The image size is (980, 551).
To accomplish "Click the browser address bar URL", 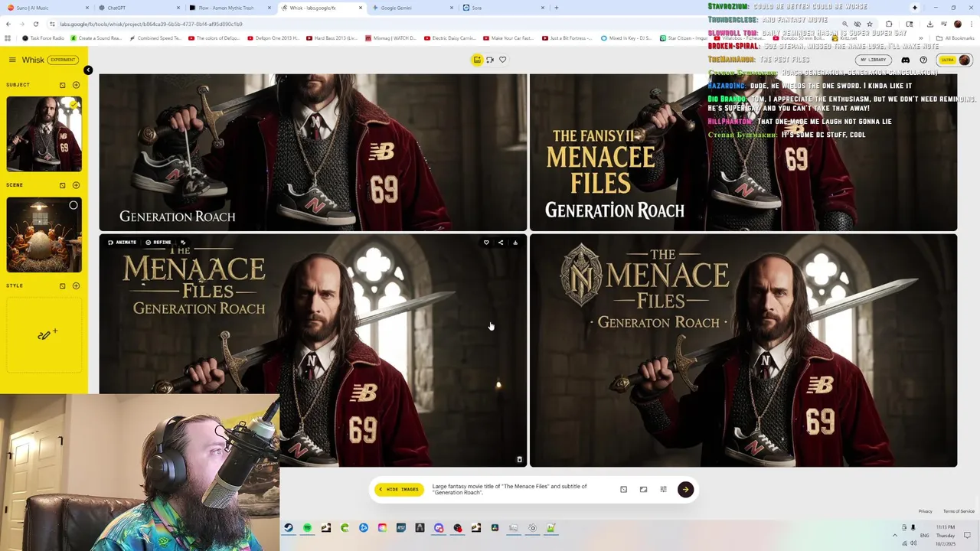I will click(x=151, y=24).
